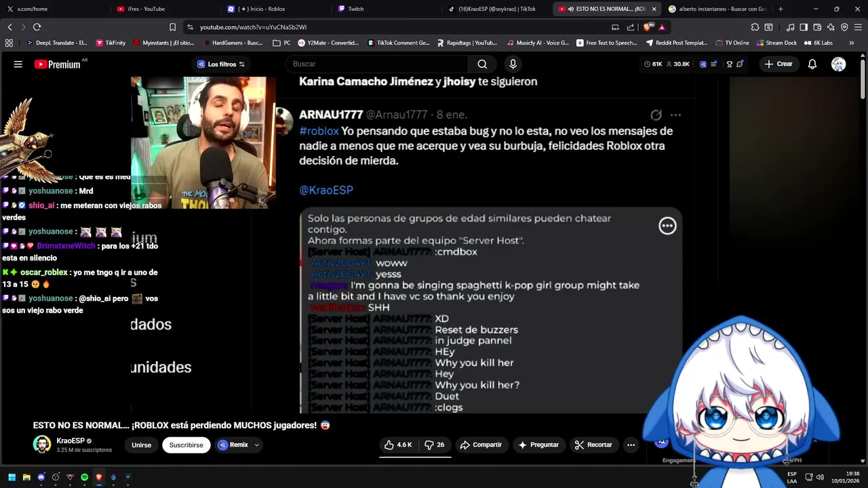Open the YouTube guide hamburger menu
The image size is (868, 488).
coord(18,64)
